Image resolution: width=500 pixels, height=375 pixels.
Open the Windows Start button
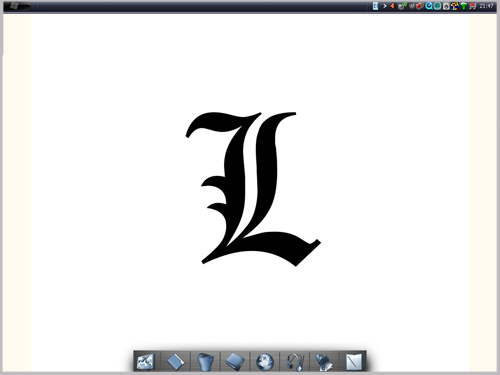[x=17, y=6]
